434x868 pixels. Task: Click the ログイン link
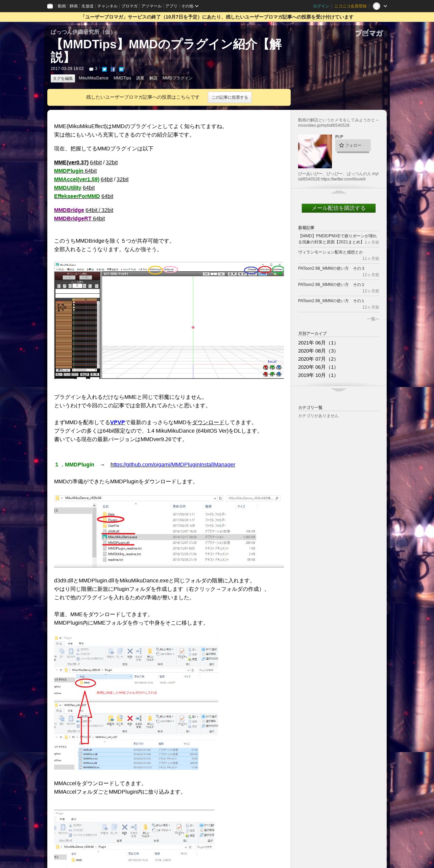[x=321, y=6]
